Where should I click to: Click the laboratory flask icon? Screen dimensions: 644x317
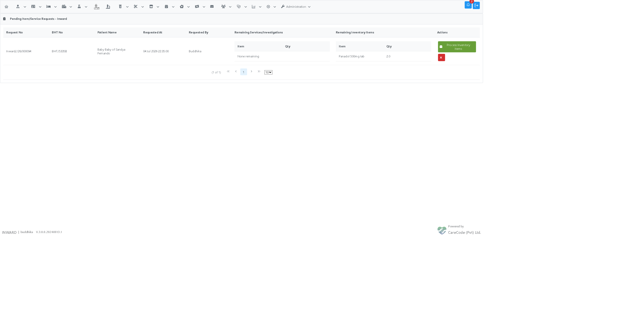[79, 7]
